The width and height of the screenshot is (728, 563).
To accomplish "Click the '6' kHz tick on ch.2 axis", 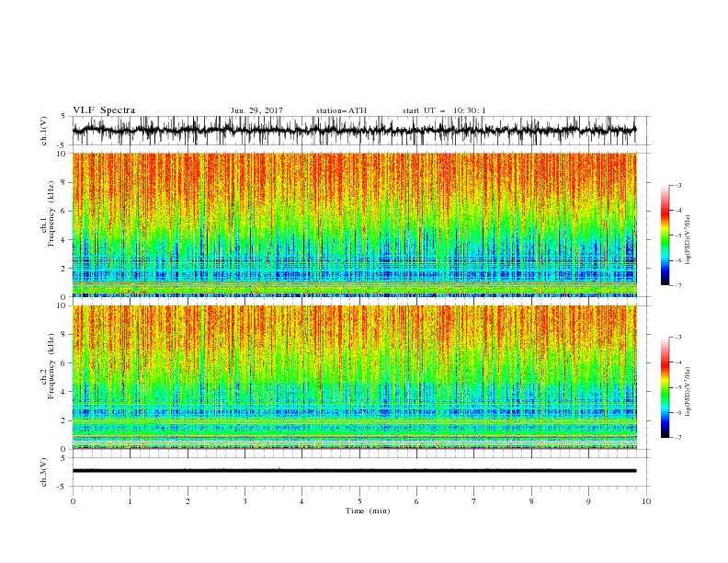I will point(64,363).
